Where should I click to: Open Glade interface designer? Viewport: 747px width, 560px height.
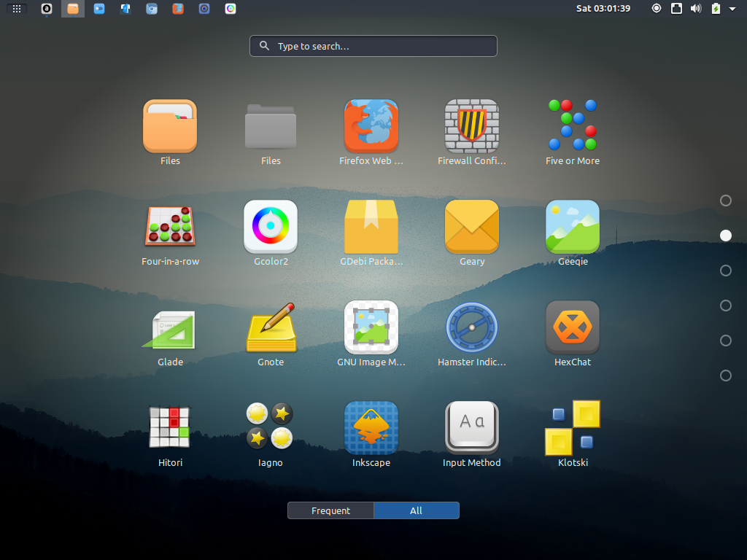click(x=169, y=330)
